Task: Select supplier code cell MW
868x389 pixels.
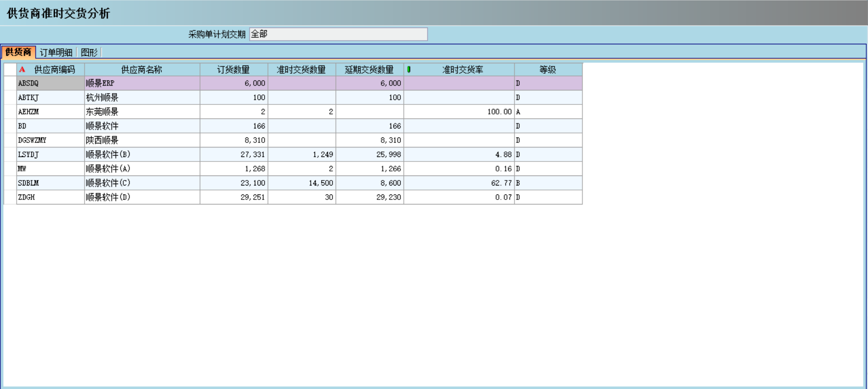Action: tap(50, 169)
